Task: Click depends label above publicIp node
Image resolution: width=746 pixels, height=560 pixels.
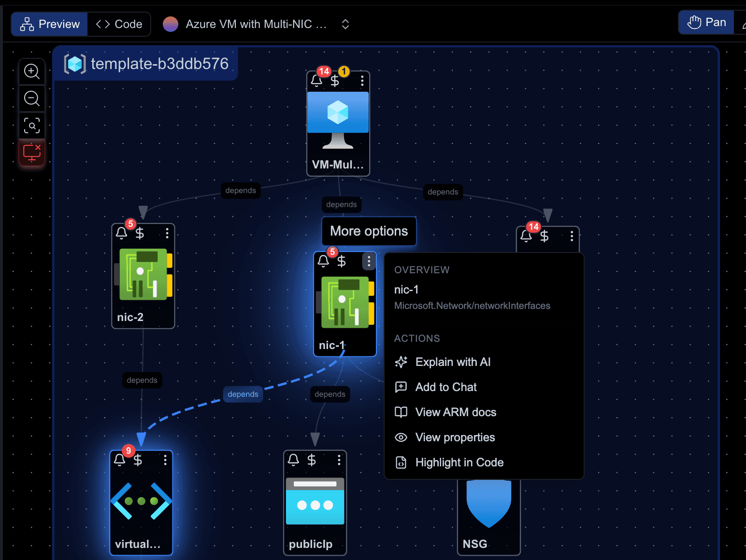Action: point(330,394)
